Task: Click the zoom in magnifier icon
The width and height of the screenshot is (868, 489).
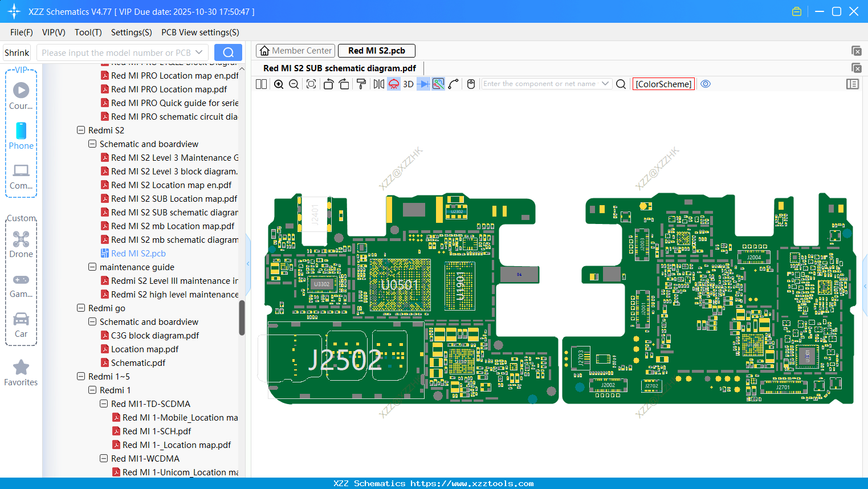Action: click(279, 84)
